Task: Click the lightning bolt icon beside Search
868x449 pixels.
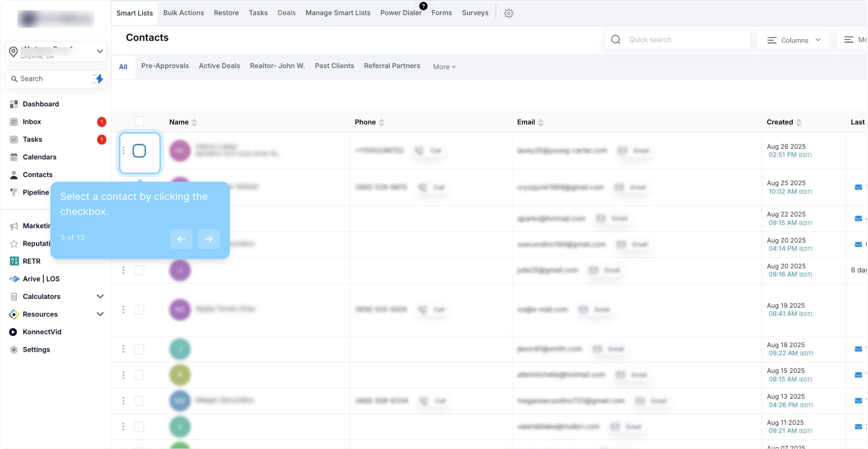Action: pos(99,79)
